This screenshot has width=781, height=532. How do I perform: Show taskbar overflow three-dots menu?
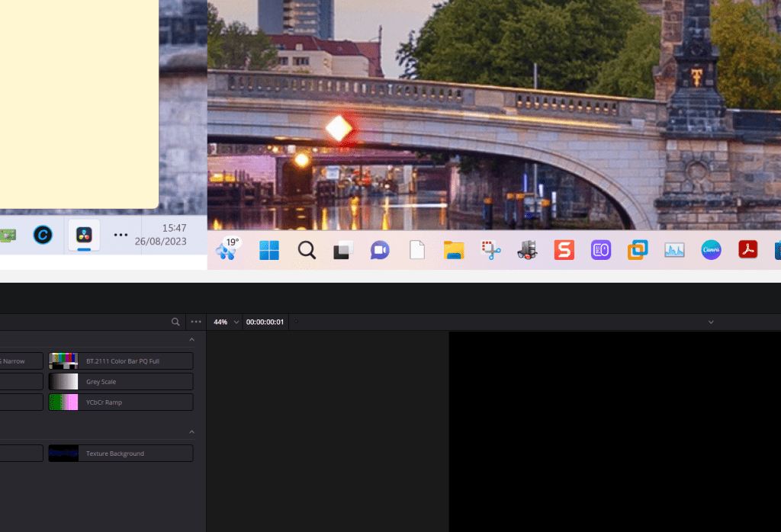coord(121,235)
